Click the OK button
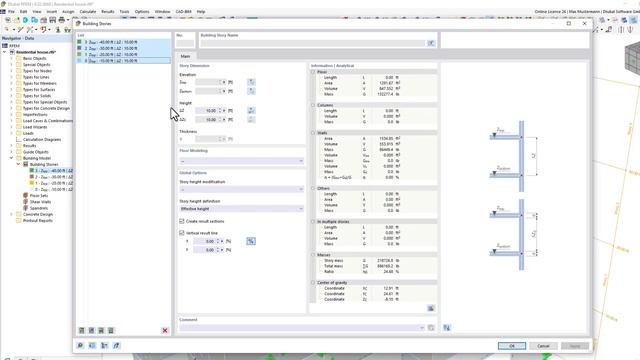 point(512,346)
